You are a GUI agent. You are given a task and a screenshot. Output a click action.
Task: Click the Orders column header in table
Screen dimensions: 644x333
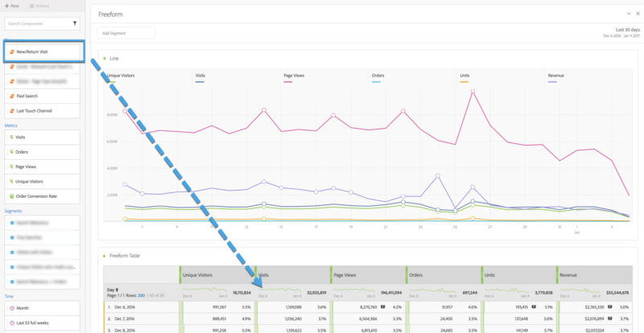coord(444,275)
